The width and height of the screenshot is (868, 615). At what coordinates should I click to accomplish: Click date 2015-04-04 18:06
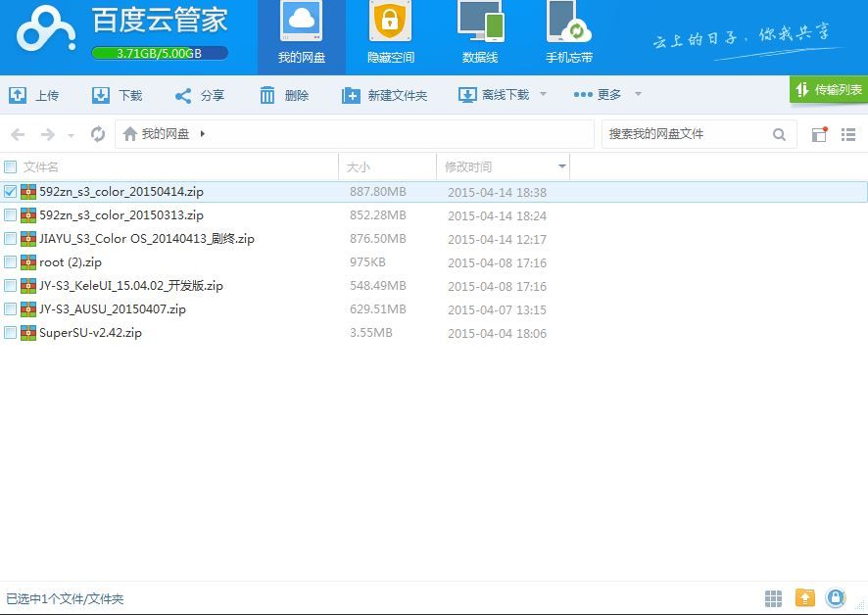tap(497, 333)
